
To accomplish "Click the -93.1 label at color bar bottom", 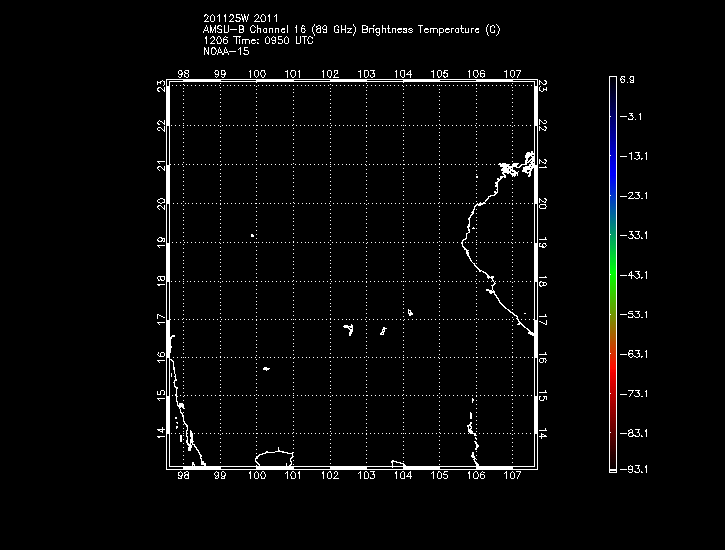I will pyautogui.click(x=635, y=469).
